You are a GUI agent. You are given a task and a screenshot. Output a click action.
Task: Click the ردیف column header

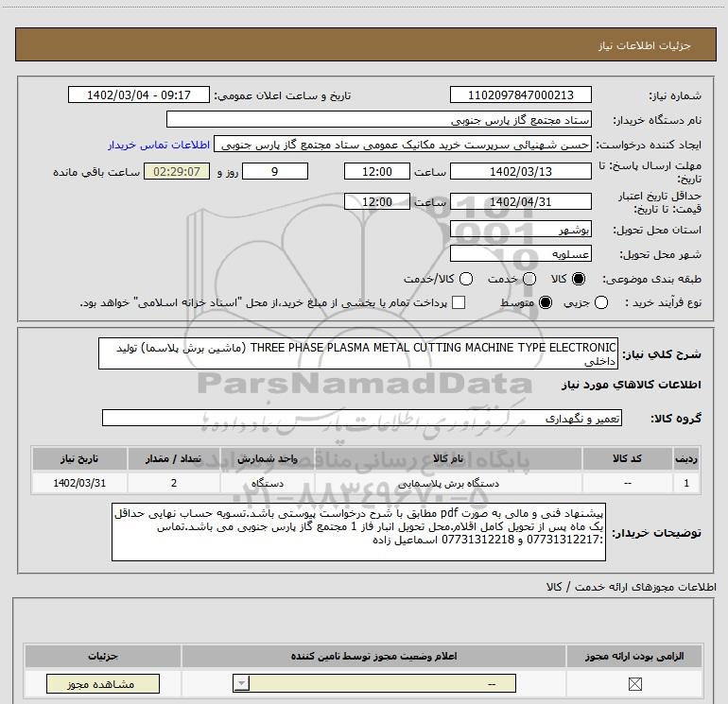pyautogui.click(x=686, y=458)
